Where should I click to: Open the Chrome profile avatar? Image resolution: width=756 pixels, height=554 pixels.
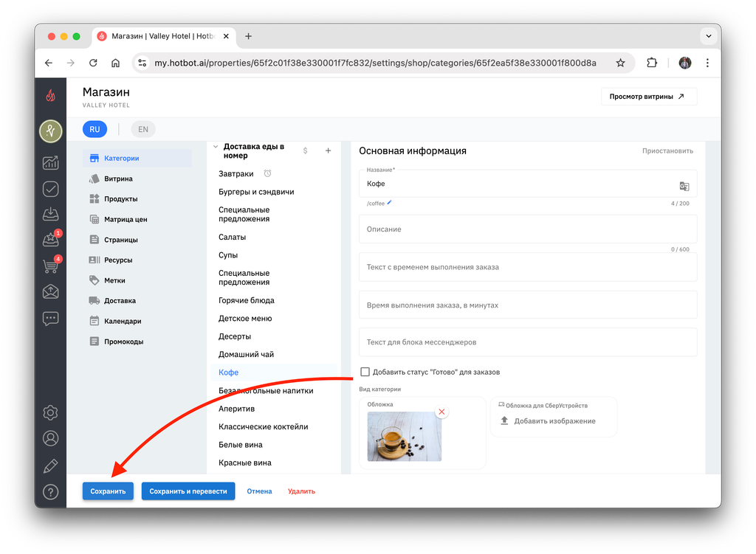pos(685,63)
